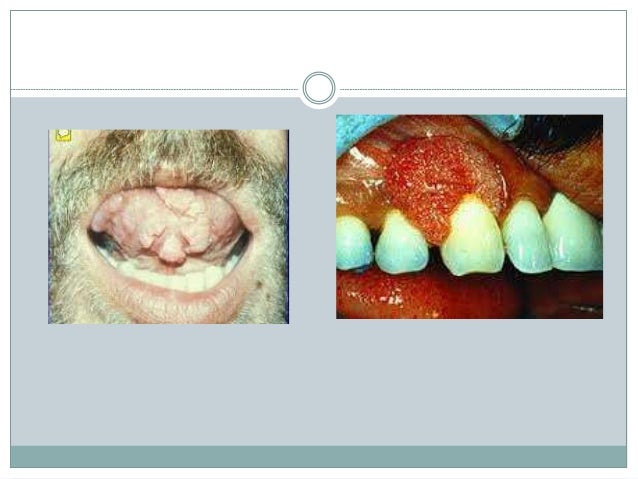
Task: Click the rightmost tooth in the right photo
Action: tap(574, 234)
